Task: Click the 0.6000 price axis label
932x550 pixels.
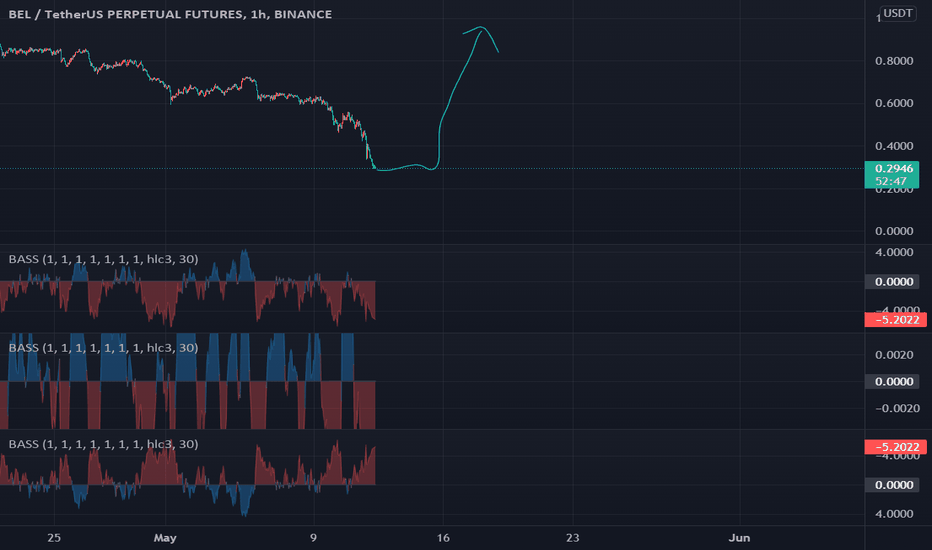Action: (x=894, y=103)
